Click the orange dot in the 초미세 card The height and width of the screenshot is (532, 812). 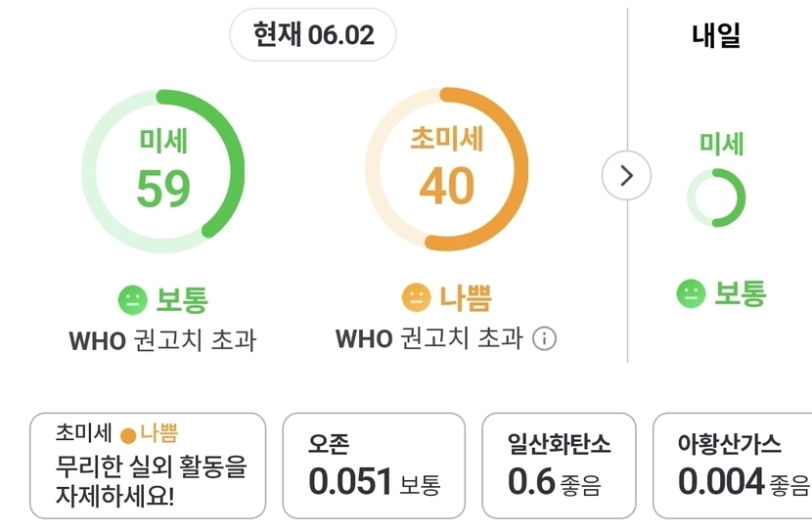pos(127,433)
